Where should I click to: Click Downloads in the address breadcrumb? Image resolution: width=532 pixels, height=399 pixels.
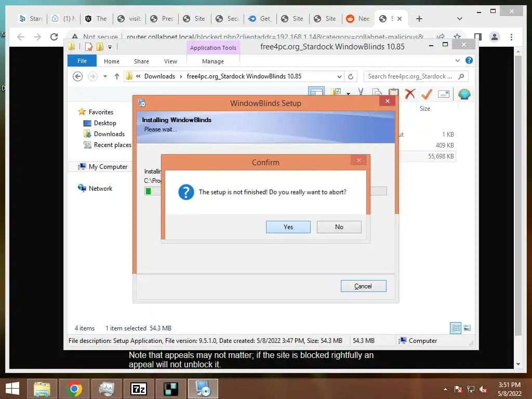(159, 76)
